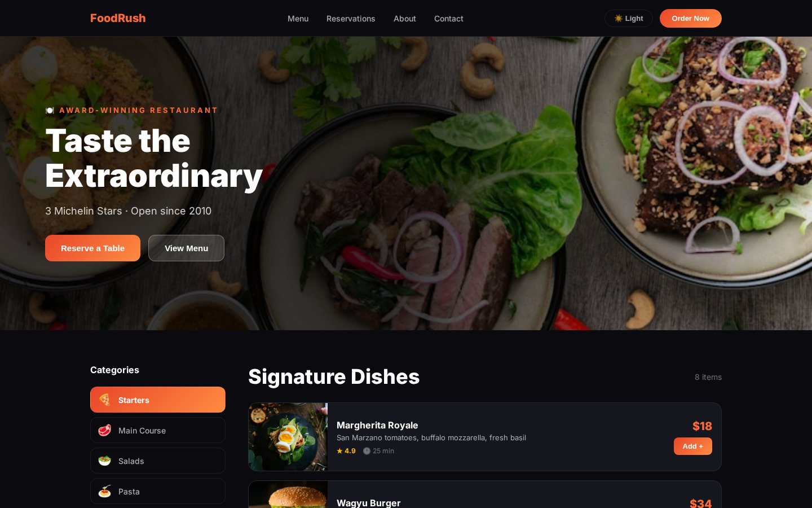Viewport: 812px width, 508px height.
Task: Click the FoodRush logo
Action: coord(118,18)
